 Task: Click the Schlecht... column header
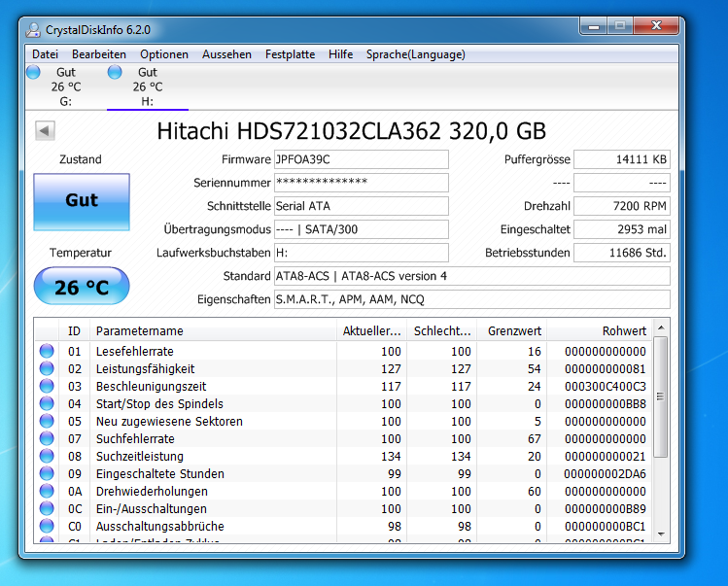point(442,331)
